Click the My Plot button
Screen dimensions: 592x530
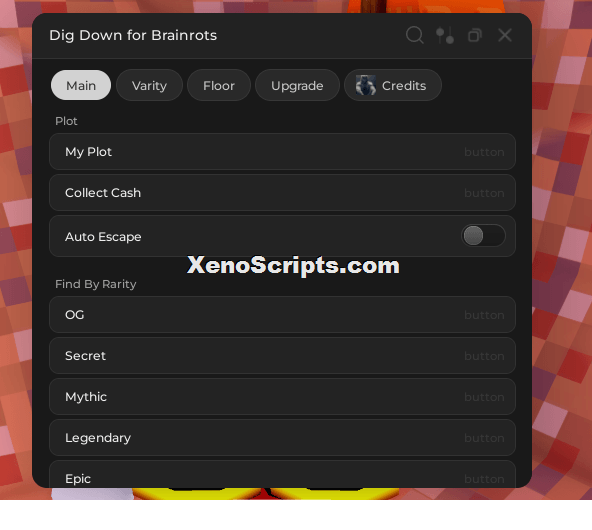282,152
